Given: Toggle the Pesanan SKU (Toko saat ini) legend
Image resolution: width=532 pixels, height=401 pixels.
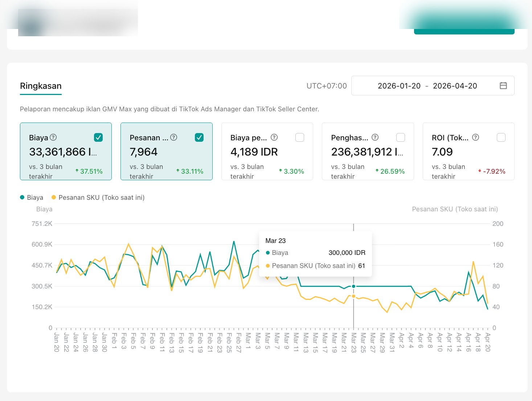Looking at the screenshot, I should point(98,198).
